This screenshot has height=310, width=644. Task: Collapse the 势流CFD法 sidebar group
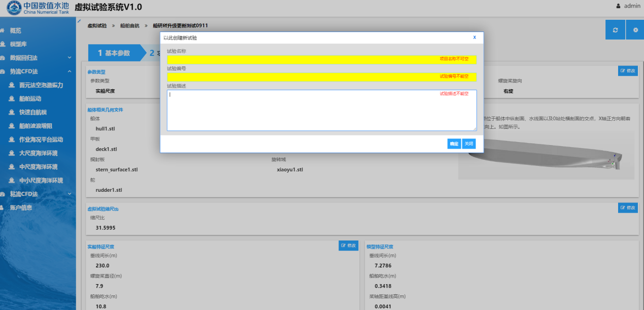[70, 72]
